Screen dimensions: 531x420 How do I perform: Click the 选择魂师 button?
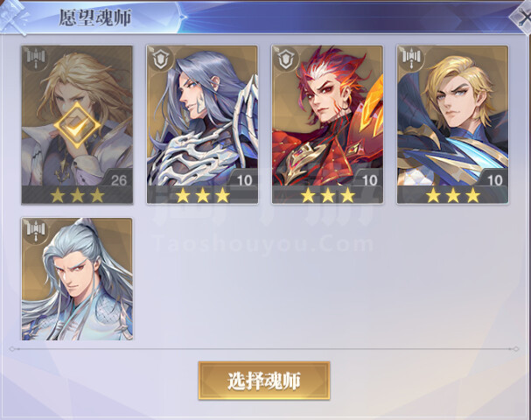pyautogui.click(x=264, y=381)
